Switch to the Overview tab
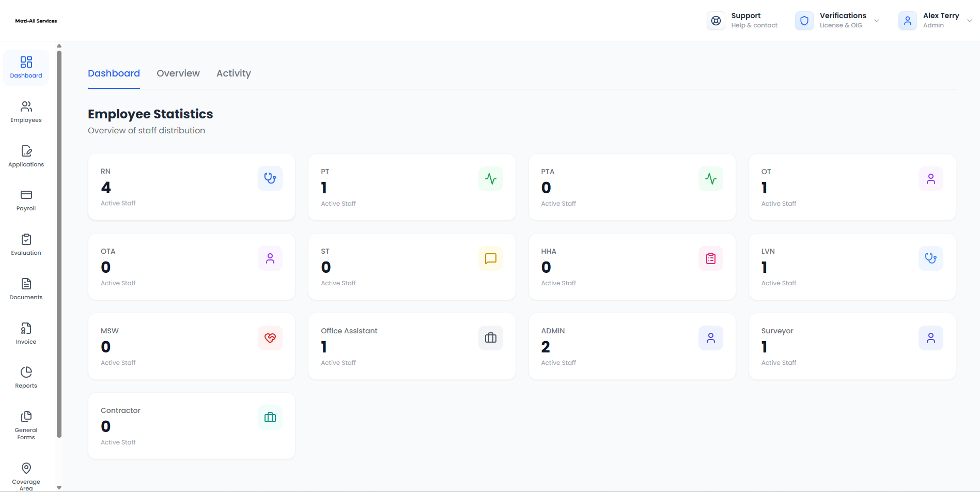 (178, 73)
